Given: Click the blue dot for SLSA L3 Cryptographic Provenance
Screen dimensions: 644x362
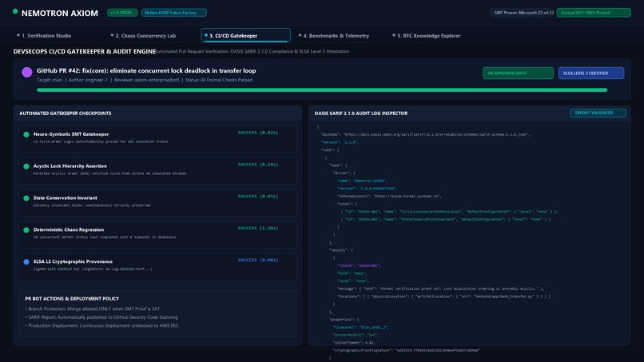Looking at the screenshot, I should (x=26, y=262).
